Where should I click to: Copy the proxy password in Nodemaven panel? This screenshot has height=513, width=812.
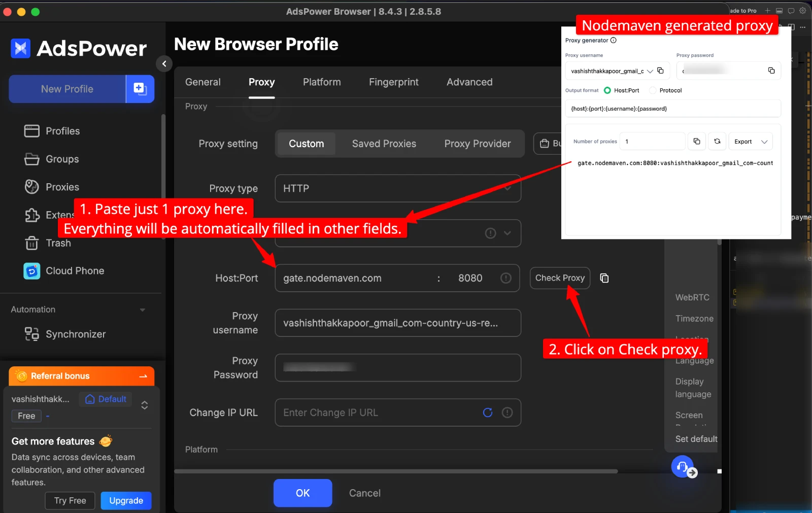[771, 71]
